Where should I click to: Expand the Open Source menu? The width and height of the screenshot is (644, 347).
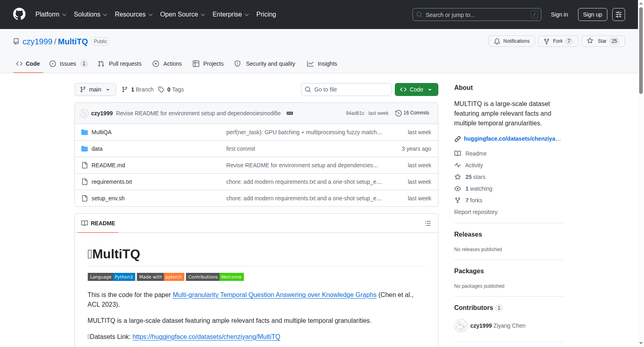coord(183,15)
